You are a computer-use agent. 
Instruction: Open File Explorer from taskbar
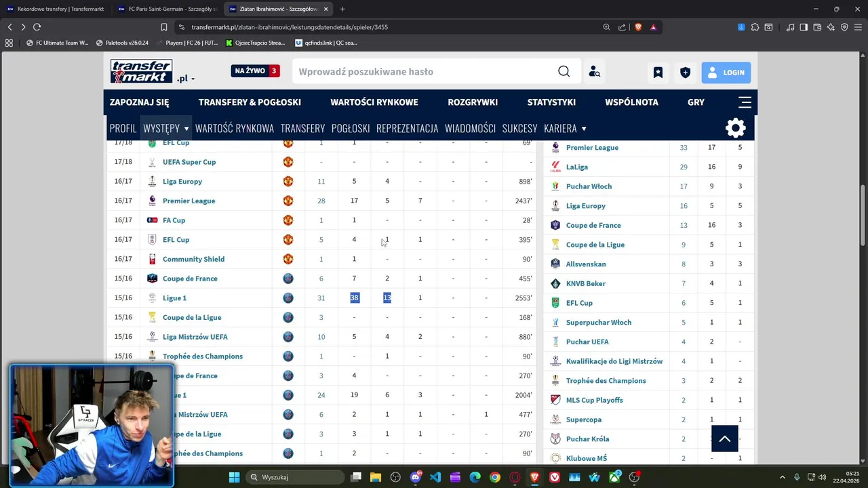click(376, 477)
